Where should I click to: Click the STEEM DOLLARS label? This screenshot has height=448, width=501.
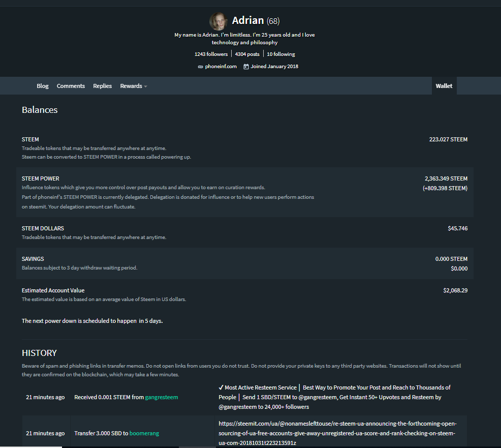[43, 228]
